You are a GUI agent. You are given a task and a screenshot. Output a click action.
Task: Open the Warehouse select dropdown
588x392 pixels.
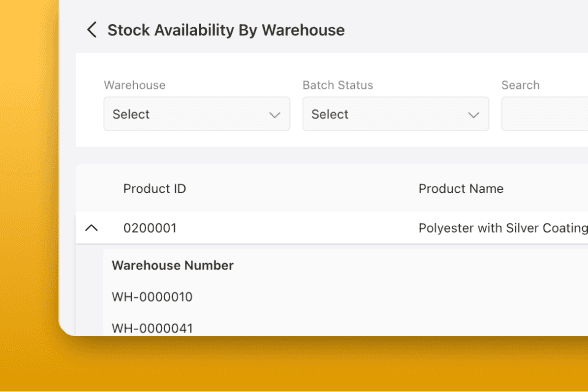click(197, 114)
